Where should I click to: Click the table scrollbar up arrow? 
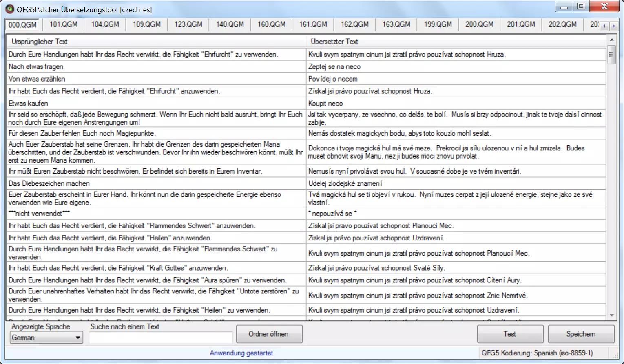[611, 40]
